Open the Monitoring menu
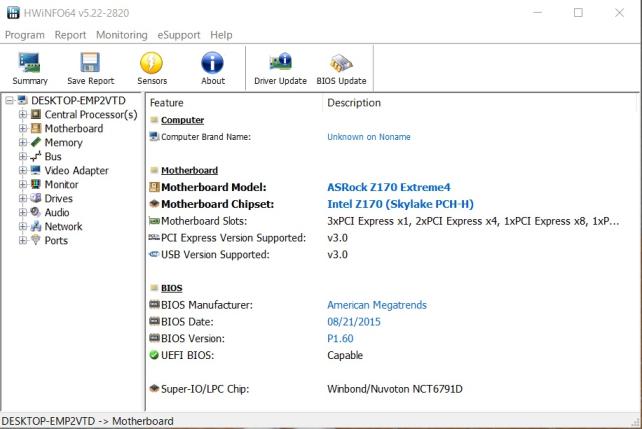Screen dimensions: 642x429 [x=121, y=35]
